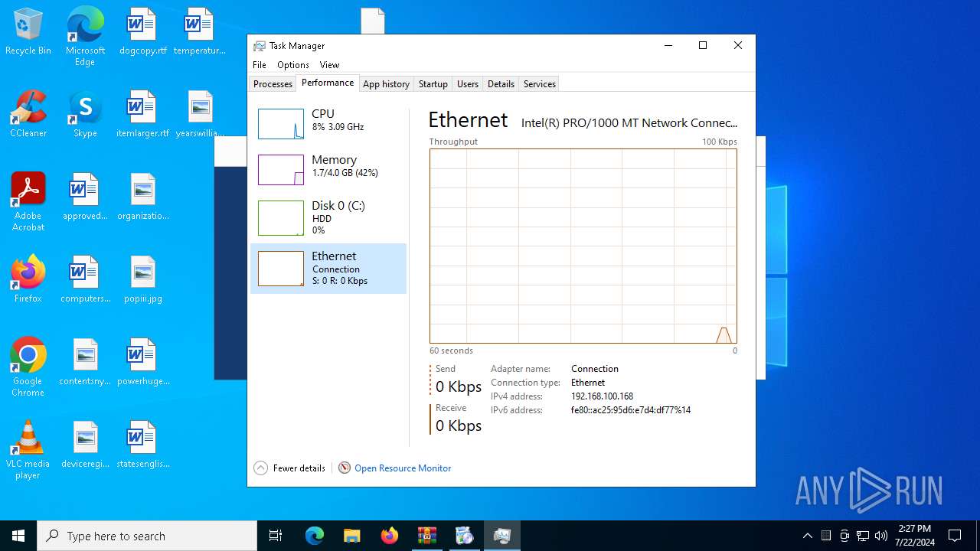The height and width of the screenshot is (551, 980).
Task: Click the Windows Start button
Action: click(18, 536)
